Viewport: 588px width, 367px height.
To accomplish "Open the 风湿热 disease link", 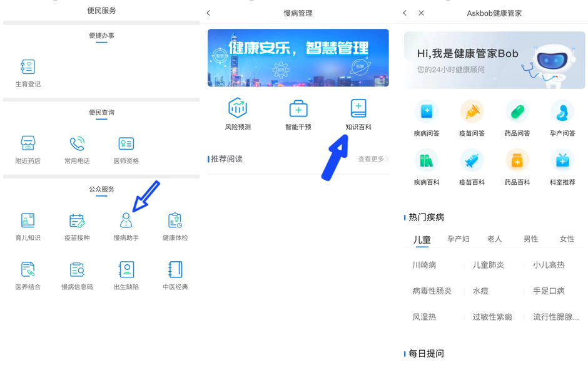I will (x=424, y=317).
